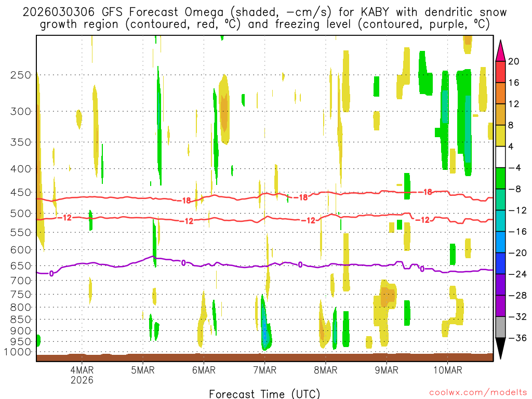Select the colorbar tick label -36
The height and width of the screenshot is (399, 532).
517,338
